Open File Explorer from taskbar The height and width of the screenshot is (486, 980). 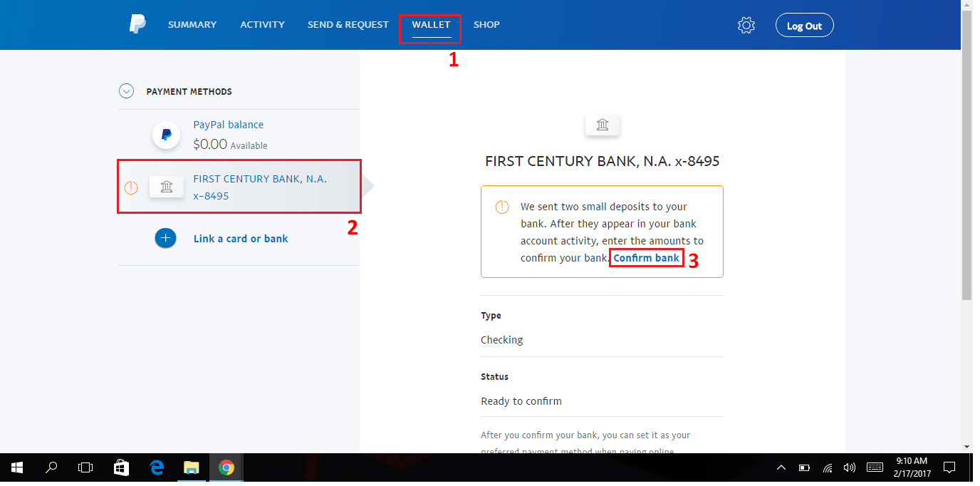[192, 468]
